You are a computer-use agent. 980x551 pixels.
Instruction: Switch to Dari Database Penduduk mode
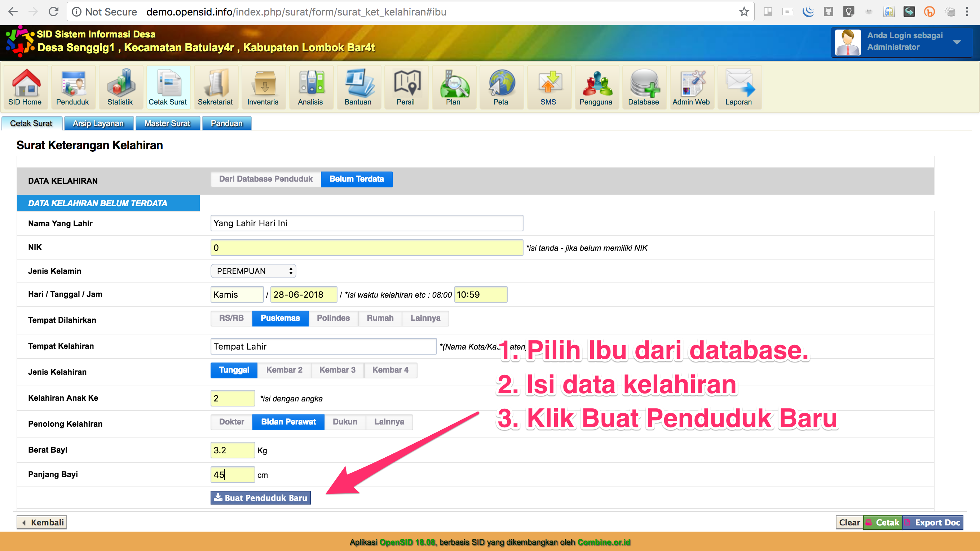pyautogui.click(x=265, y=179)
